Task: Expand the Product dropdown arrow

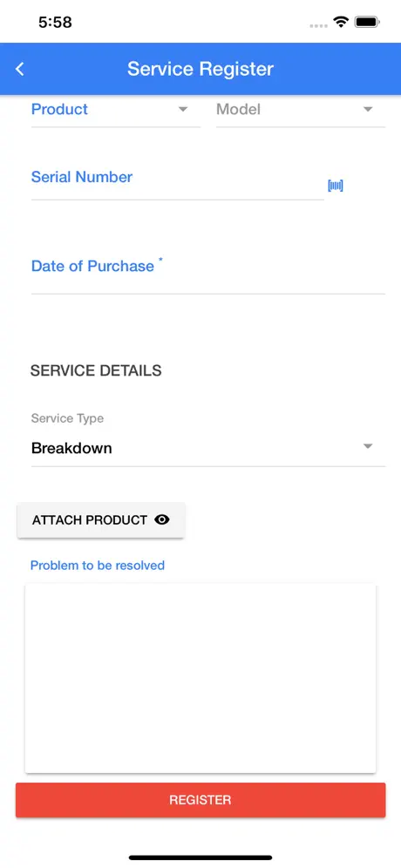Action: point(183,110)
